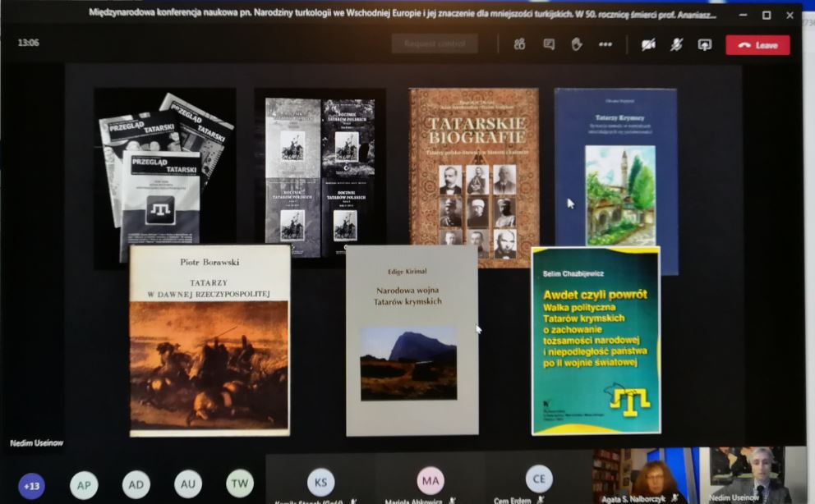
Task: Open more actions menu
Action: [605, 44]
